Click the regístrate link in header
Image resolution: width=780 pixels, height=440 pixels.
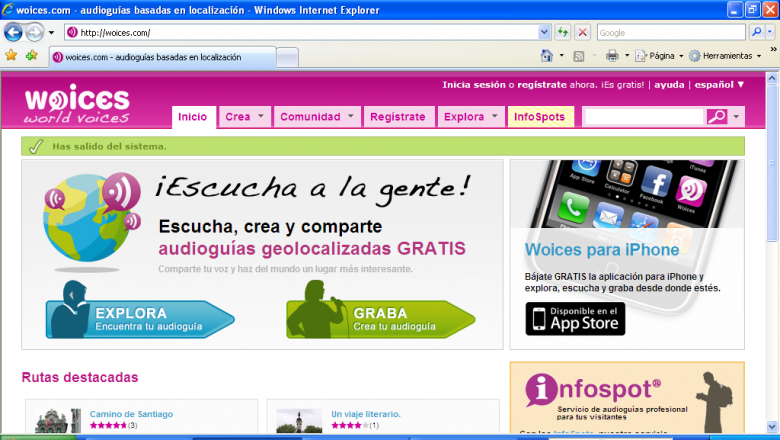pos(542,85)
